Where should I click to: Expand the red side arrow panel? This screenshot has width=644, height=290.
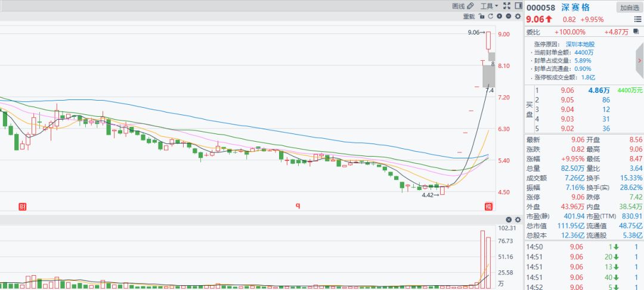639,60
